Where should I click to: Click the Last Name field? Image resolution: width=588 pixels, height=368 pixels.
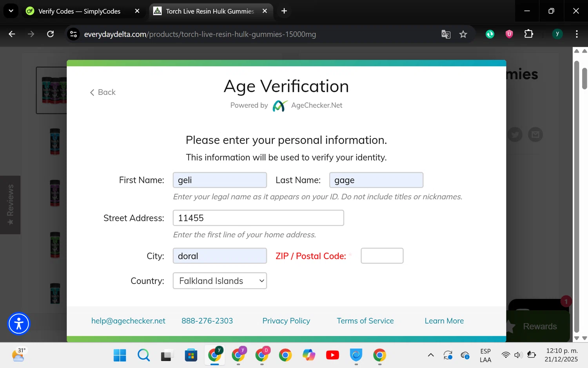pyautogui.click(x=376, y=180)
